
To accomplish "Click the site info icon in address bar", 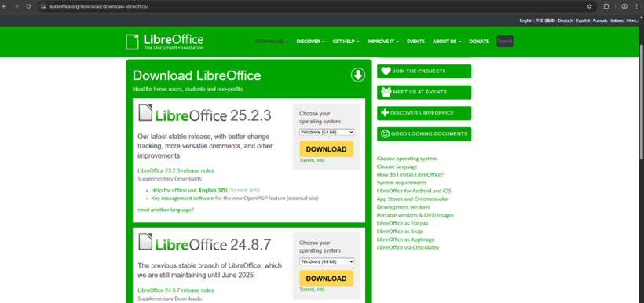I will 42,6.
